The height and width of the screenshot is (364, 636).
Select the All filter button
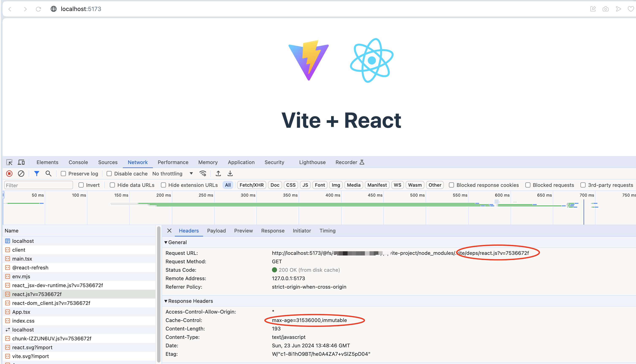click(x=228, y=185)
